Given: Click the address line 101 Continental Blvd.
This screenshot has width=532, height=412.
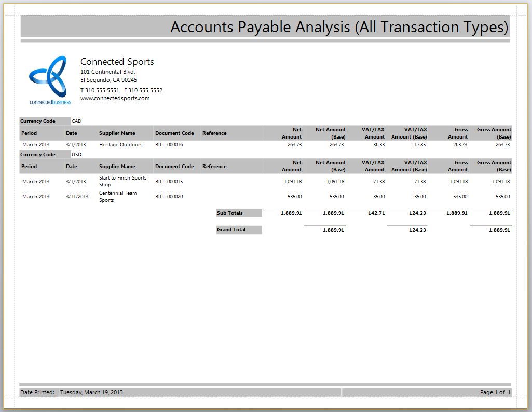Looking at the screenshot, I should click(108, 72).
